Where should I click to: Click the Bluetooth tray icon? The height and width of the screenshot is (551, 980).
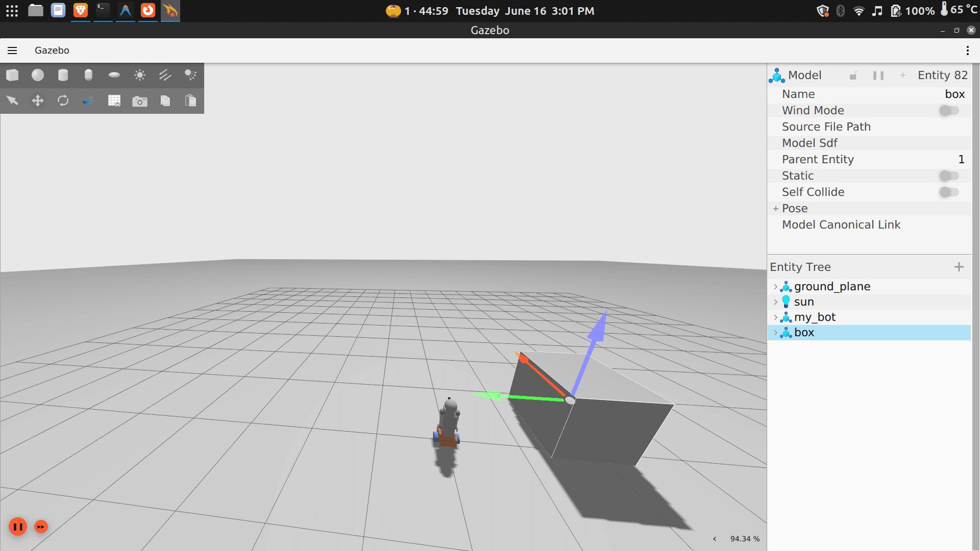(x=840, y=11)
